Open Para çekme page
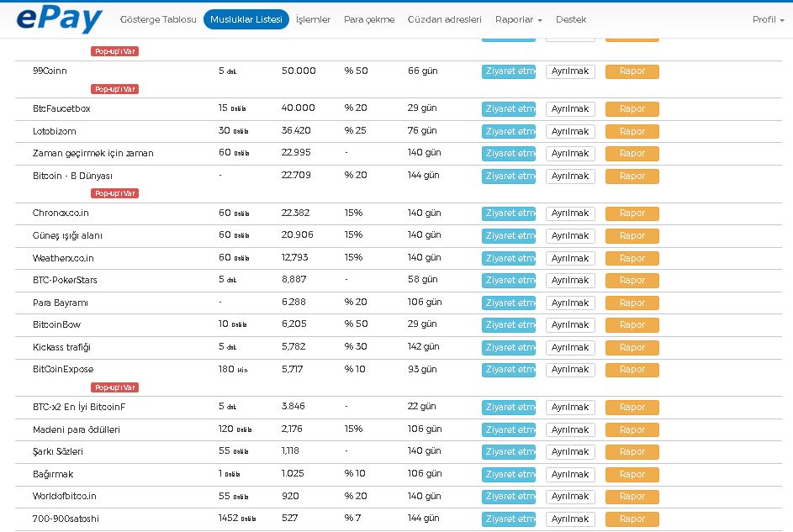 [x=369, y=19]
